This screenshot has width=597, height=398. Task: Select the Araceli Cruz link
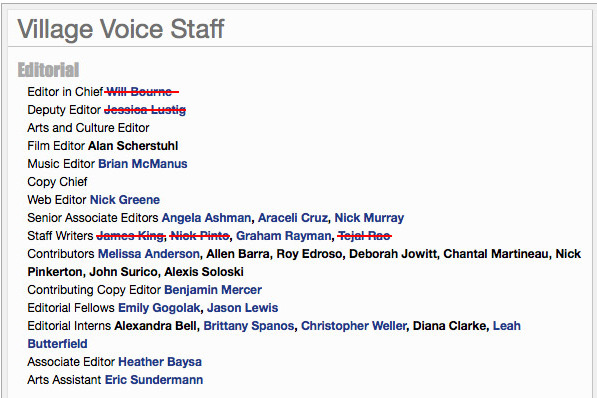tap(293, 218)
